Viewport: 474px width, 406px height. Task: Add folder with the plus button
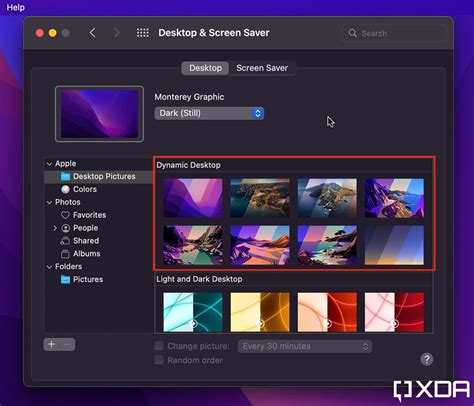(x=51, y=344)
